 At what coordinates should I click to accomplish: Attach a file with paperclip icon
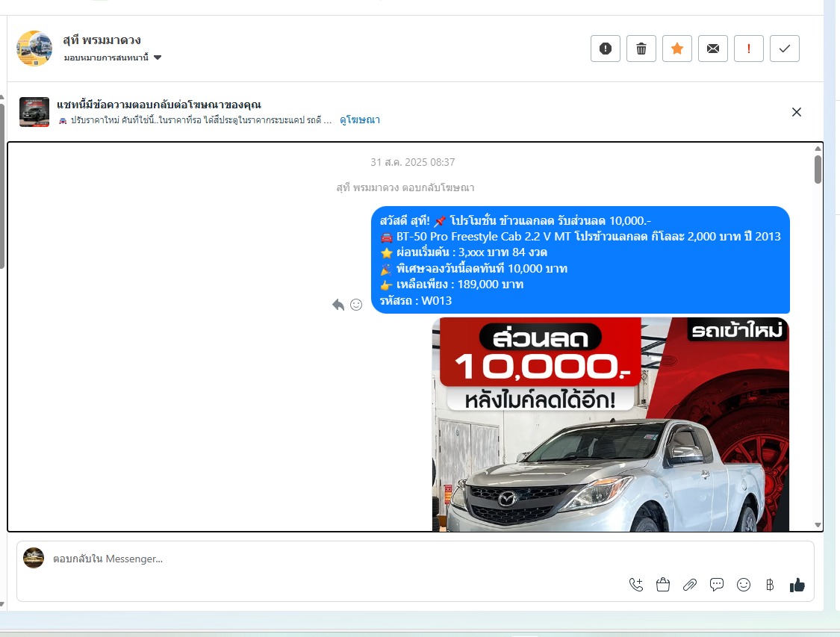pos(689,585)
